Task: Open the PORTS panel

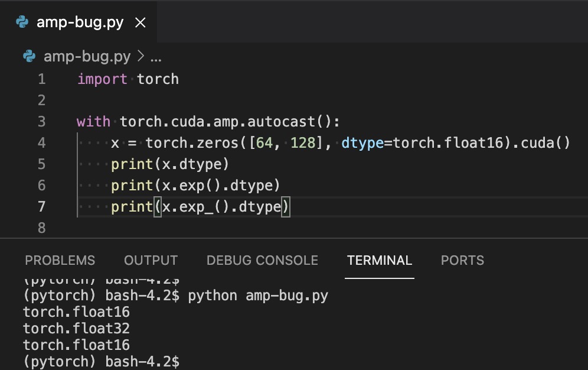Action: point(462,260)
